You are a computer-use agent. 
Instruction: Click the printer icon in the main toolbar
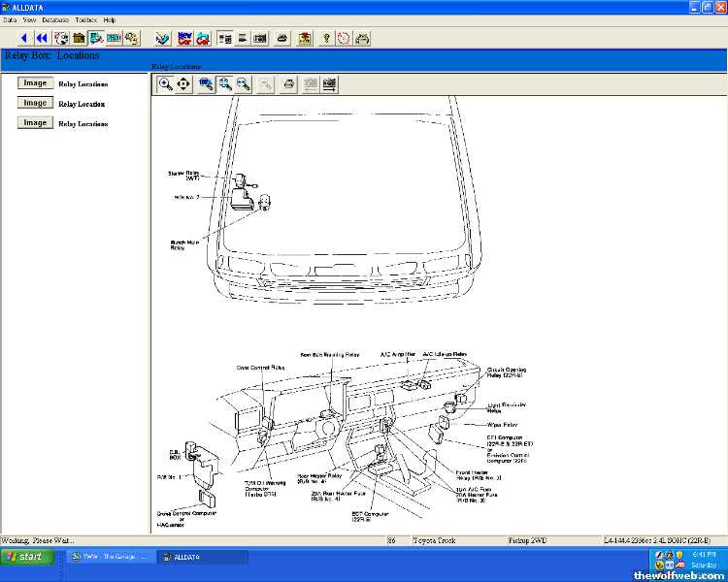281,38
